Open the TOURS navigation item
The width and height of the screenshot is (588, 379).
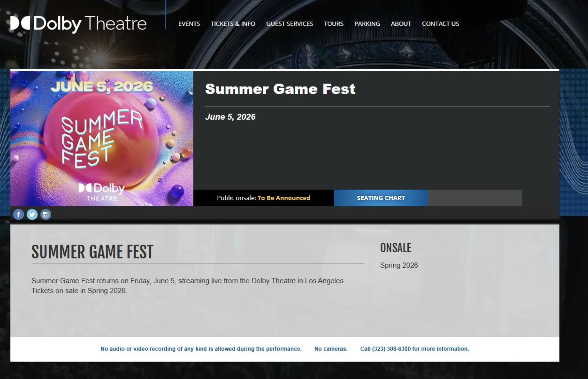[x=333, y=24]
